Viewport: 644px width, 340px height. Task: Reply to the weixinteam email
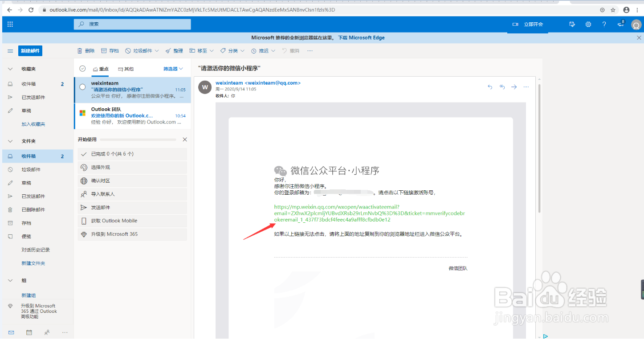[490, 87]
